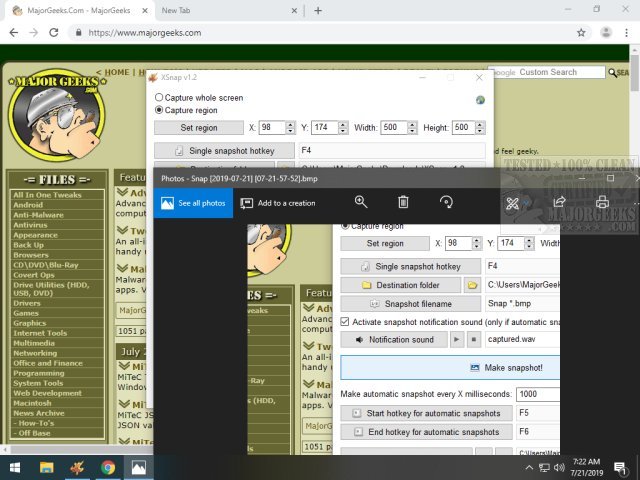Click Single snapshot hotkey button in XSnap
This screenshot has height=480, width=640.
(224, 151)
